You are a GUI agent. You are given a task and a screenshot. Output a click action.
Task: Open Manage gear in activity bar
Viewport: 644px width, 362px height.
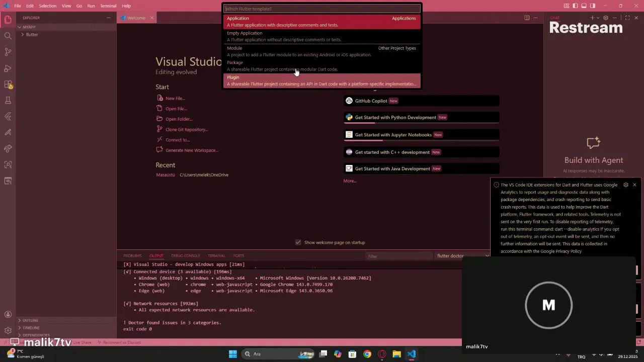click(x=8, y=330)
